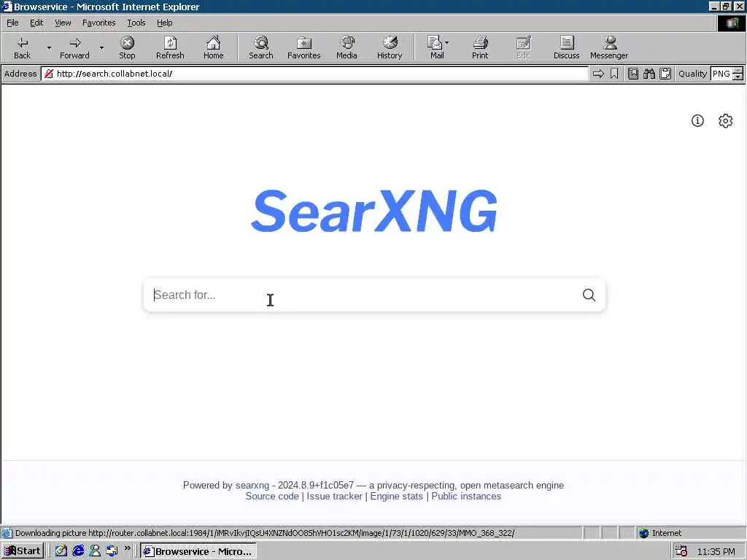Click the Go arrow next to address bar
747x560 pixels.
tap(598, 74)
